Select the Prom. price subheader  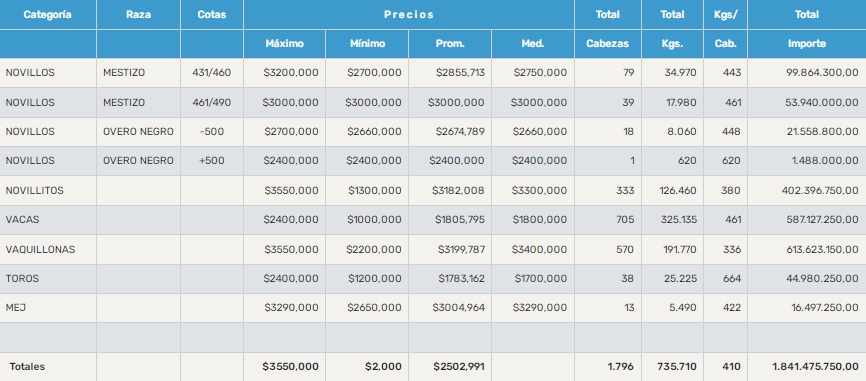[450, 44]
